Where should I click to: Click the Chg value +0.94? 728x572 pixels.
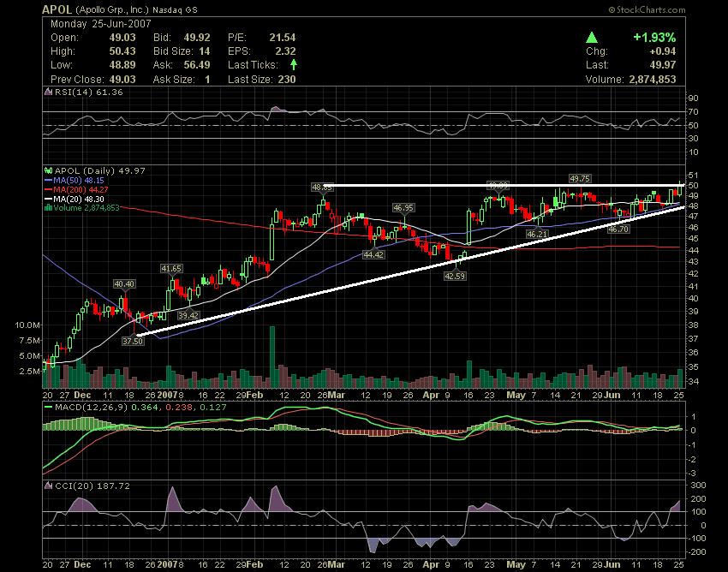(663, 51)
